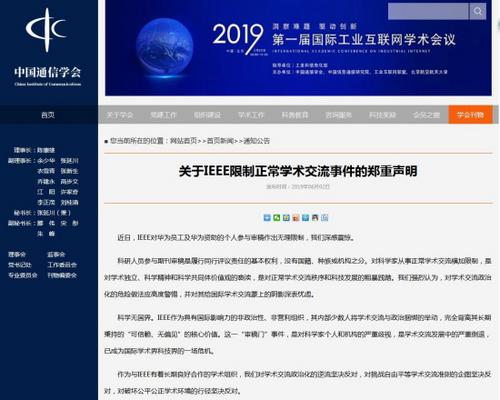This screenshot has height=400, width=500.
Task: Click the paragraph starting 近日，IEEE对华为
Action: 236,238
